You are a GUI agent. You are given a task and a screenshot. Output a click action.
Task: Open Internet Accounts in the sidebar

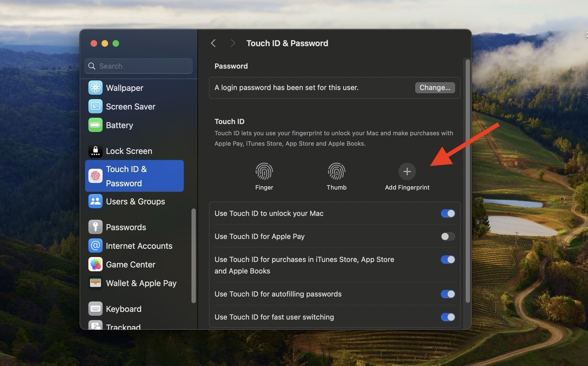click(x=139, y=246)
